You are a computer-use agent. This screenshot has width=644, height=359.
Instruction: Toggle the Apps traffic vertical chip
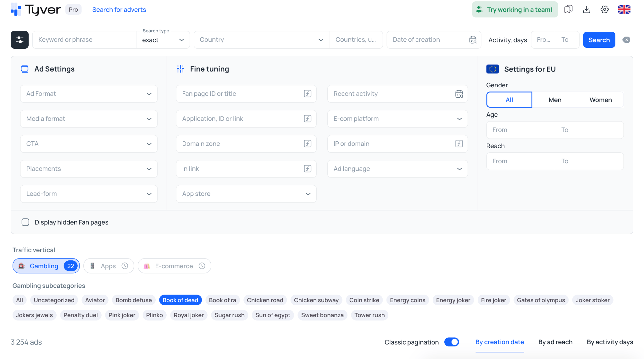(x=109, y=266)
